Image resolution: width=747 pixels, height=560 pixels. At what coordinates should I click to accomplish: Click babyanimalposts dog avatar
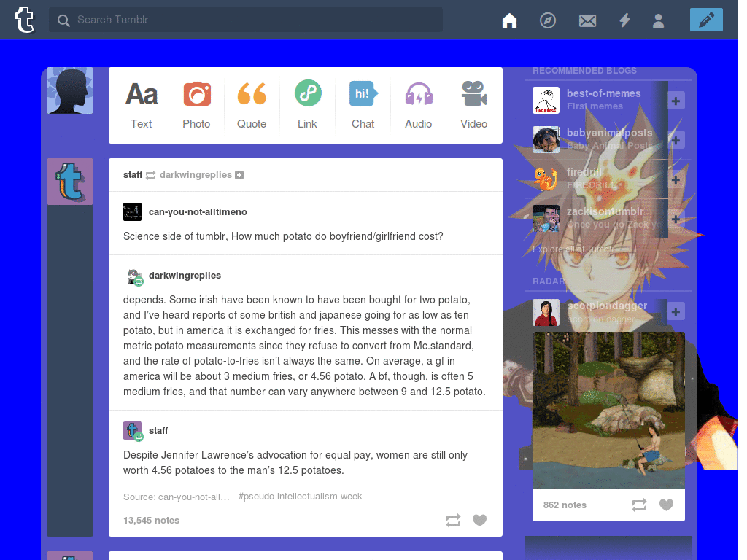point(546,139)
